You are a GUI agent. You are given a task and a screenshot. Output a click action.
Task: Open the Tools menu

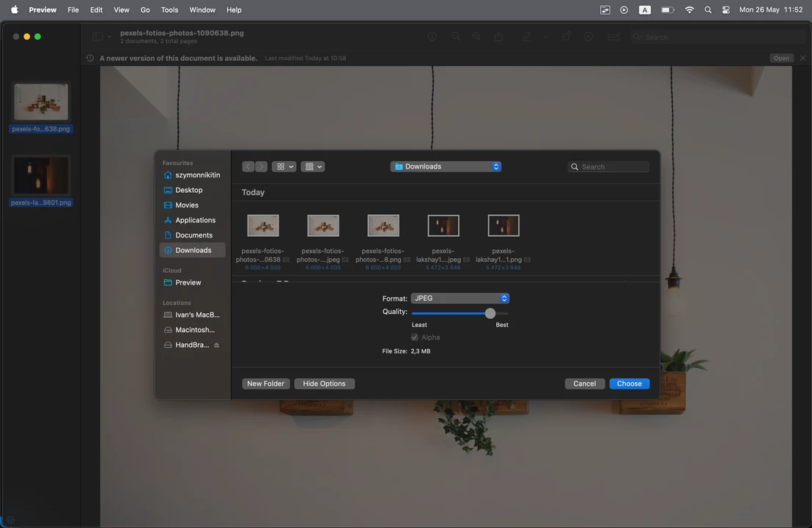[169, 10]
